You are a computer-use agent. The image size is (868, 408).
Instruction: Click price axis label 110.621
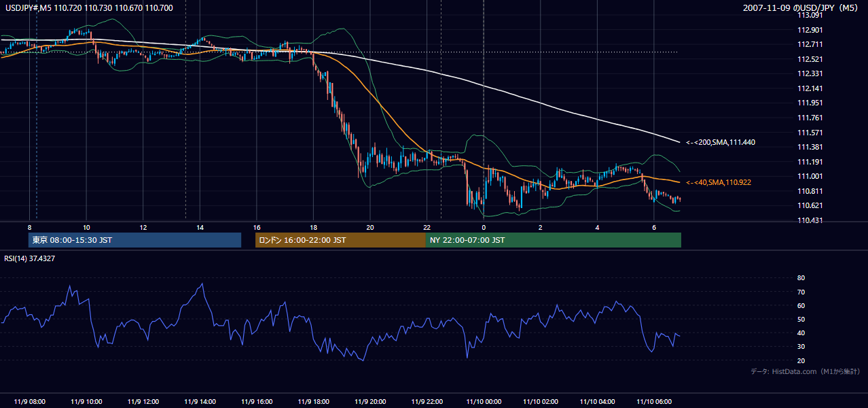[809, 206]
